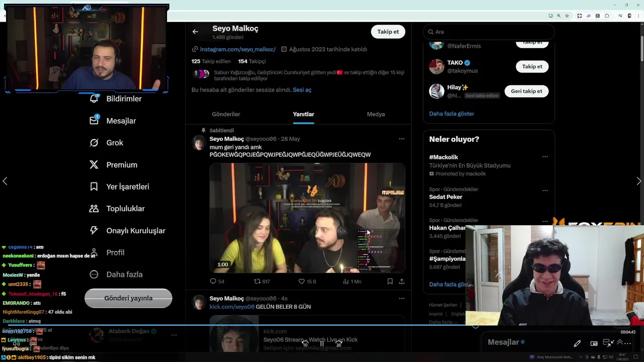Switch to the Medya tab

click(376, 114)
